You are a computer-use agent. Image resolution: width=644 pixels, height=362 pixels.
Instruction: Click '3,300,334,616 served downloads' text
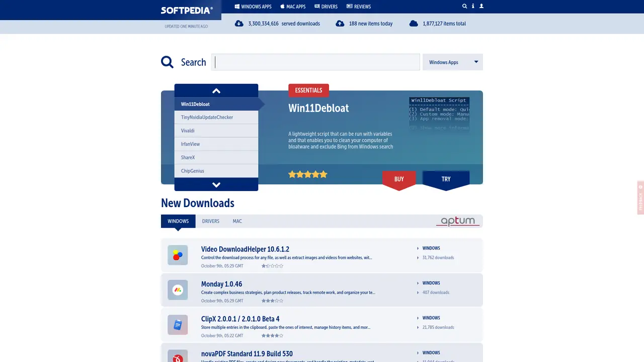coord(284,24)
